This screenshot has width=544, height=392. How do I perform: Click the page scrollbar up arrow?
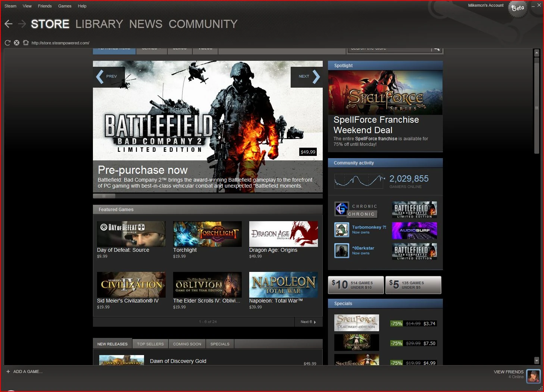pyautogui.click(x=537, y=53)
